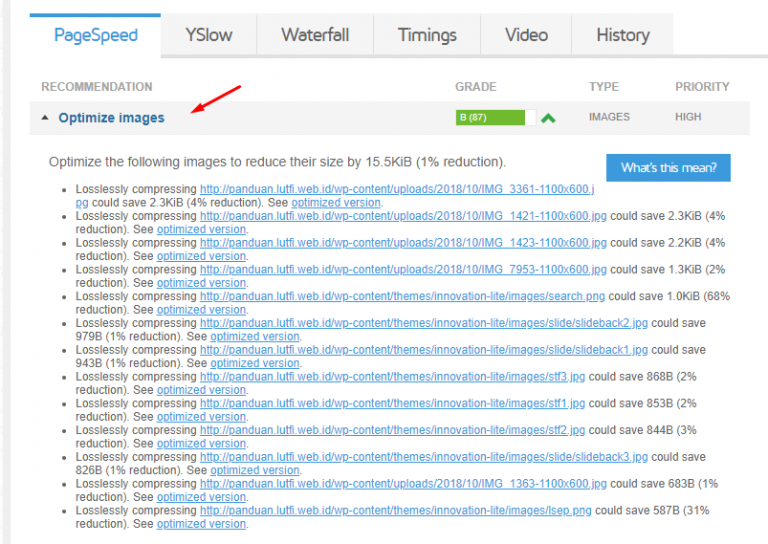Open optimized version for IMG_1423 image
The width and height of the screenshot is (768, 544).
[201, 256]
